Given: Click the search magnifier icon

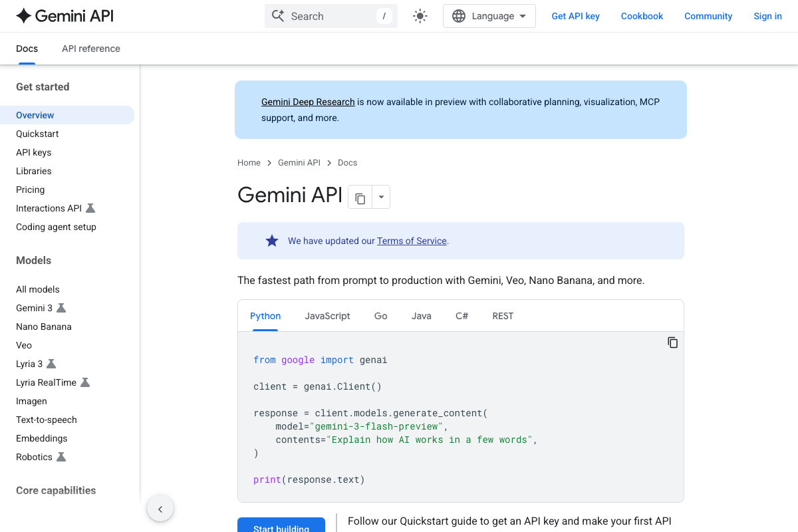Looking at the screenshot, I should pos(279,15).
